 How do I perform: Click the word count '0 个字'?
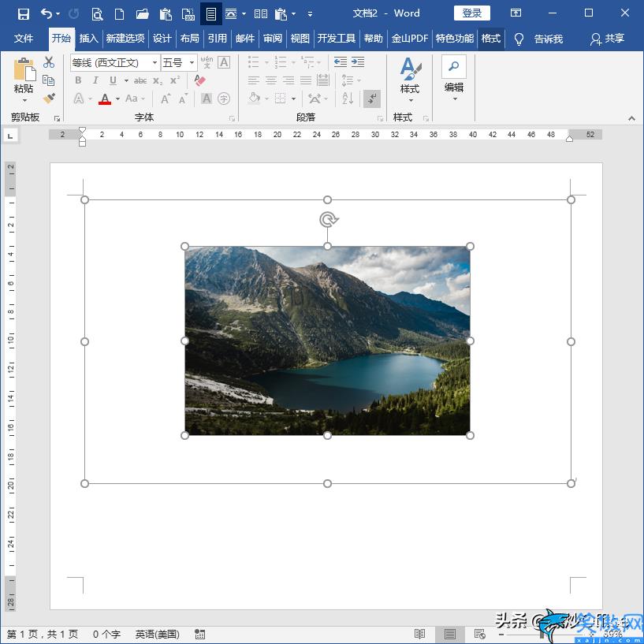pyautogui.click(x=106, y=634)
